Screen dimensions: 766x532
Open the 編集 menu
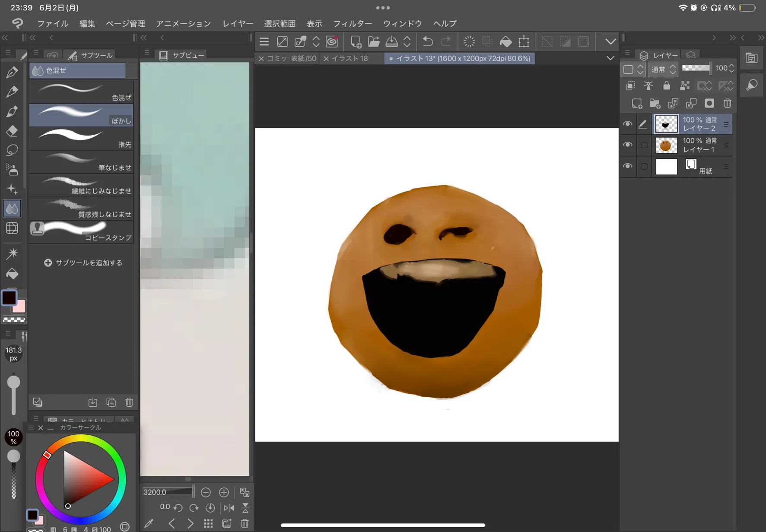pyautogui.click(x=87, y=23)
